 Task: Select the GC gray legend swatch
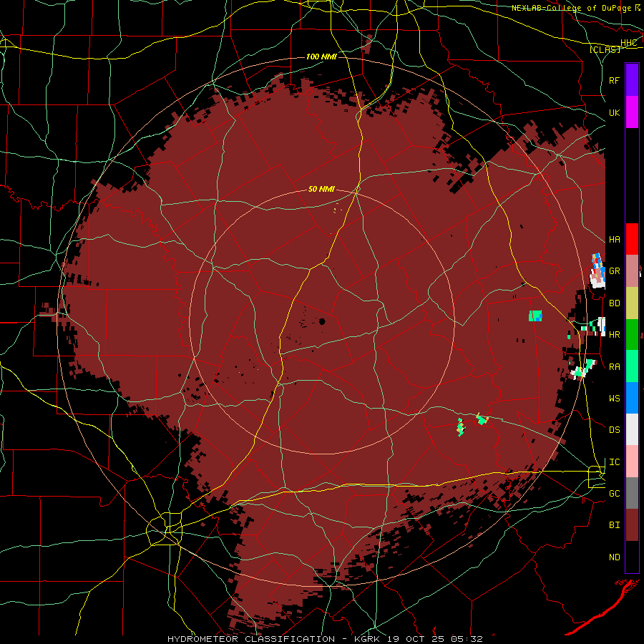[632, 493]
